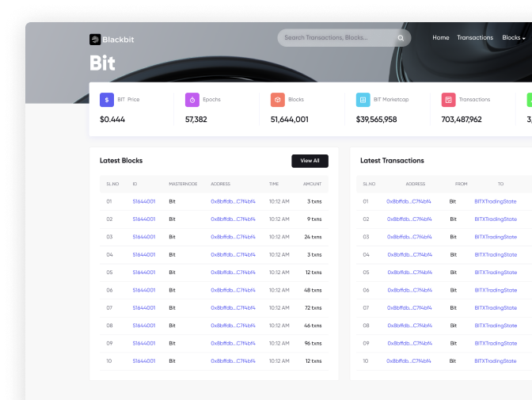Click the purple Epochs timer icon
Viewport: 532px width, 400px height.
(192, 100)
